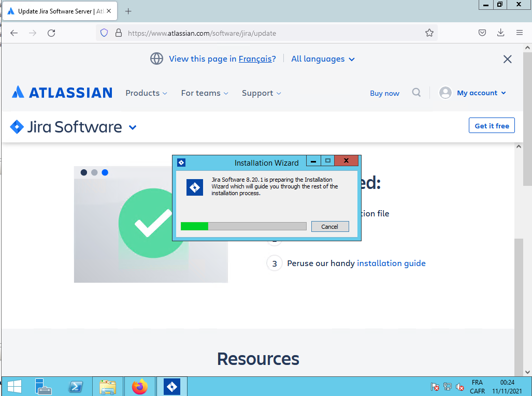Open the taskbar clock and date
Screen dimensions: 532x396
(507, 387)
